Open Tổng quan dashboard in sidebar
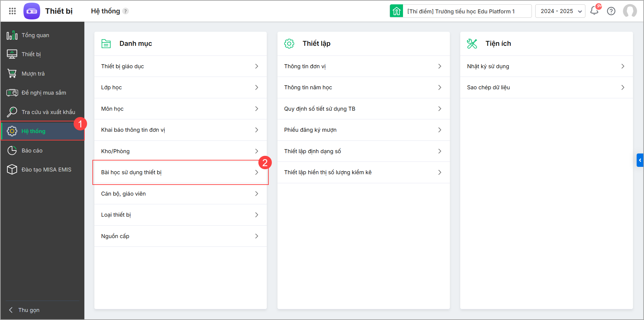This screenshot has height=320, width=644. point(35,35)
